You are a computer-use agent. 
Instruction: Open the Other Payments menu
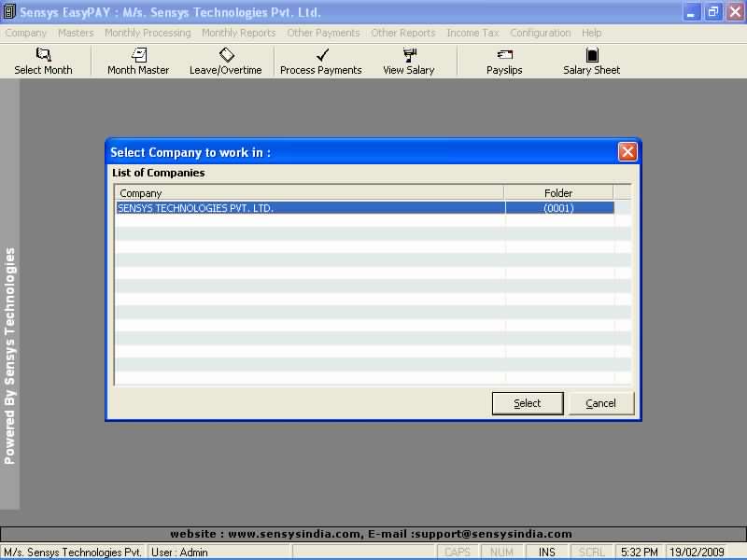pos(323,33)
